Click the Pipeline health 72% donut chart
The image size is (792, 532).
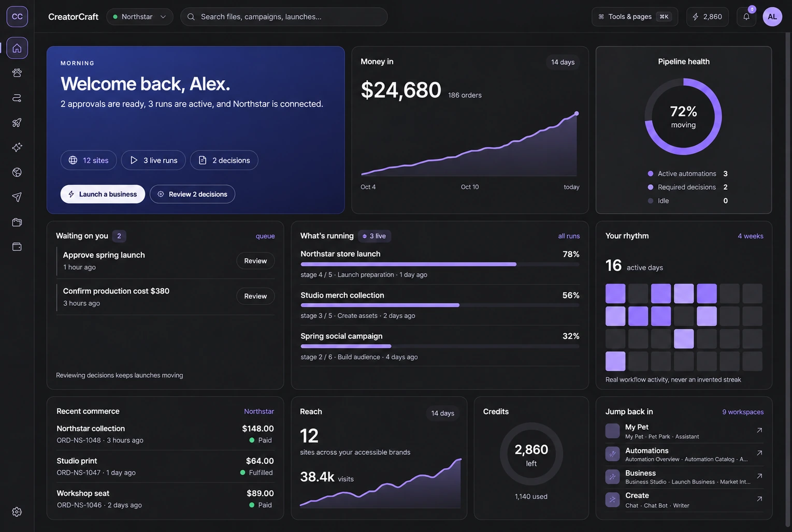tap(683, 116)
